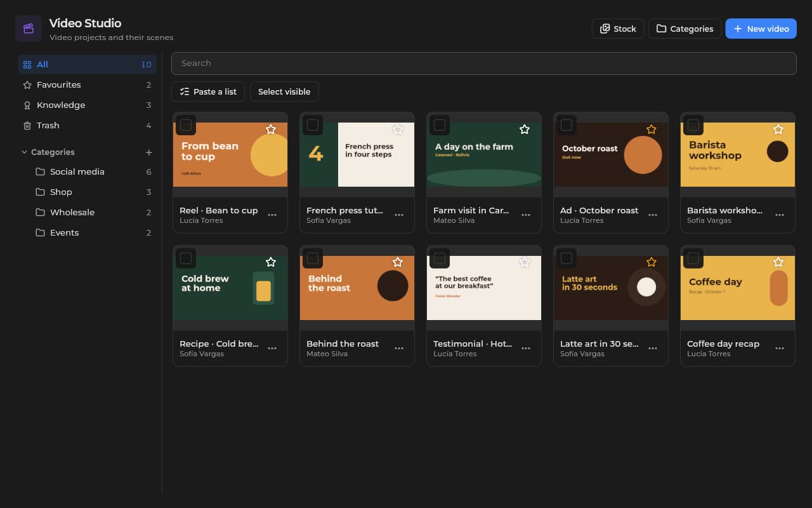
Task: Check the Latte art card checkbox
Action: click(x=566, y=258)
